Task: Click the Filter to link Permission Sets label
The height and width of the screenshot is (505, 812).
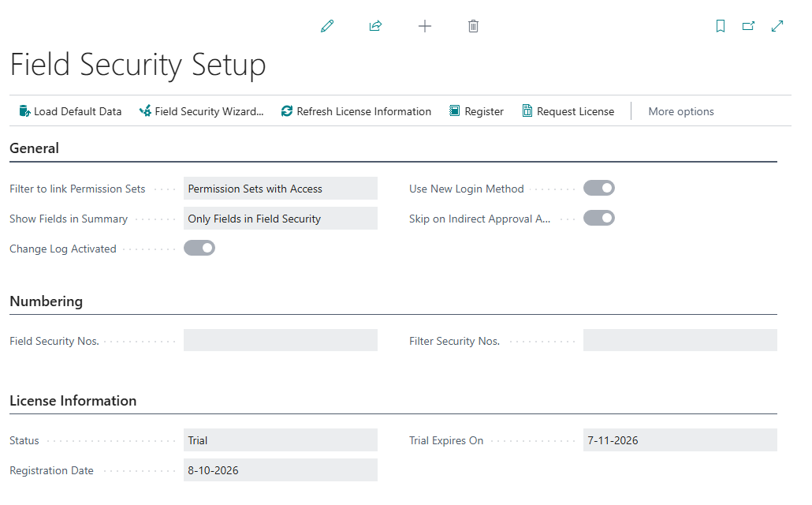Action: pos(77,189)
